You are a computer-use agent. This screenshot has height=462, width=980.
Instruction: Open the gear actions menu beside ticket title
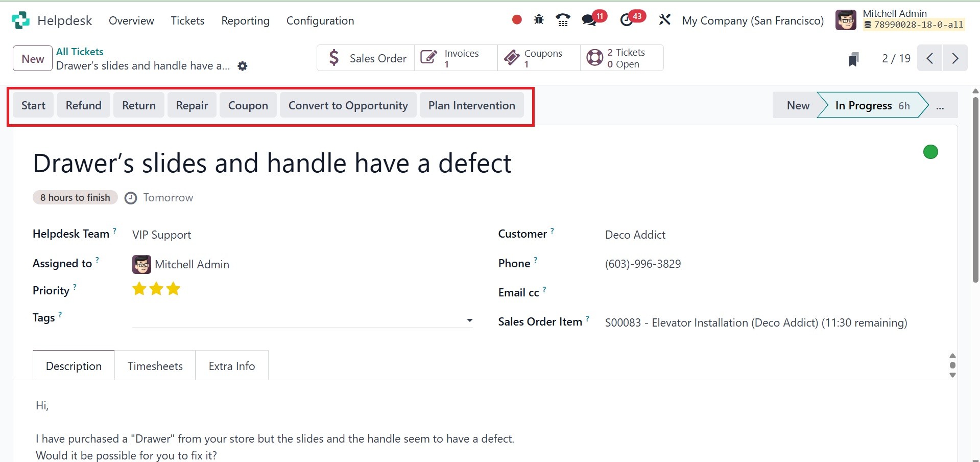243,66
